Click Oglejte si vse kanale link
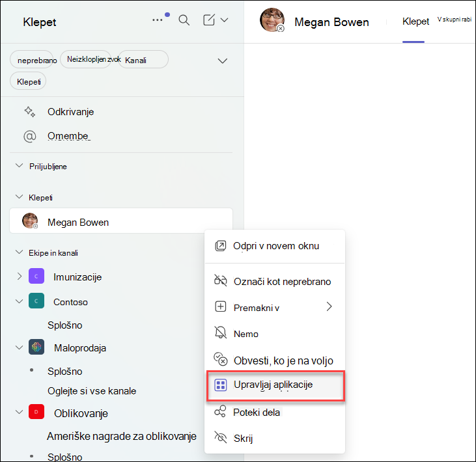This screenshot has height=462, width=476. [92, 390]
